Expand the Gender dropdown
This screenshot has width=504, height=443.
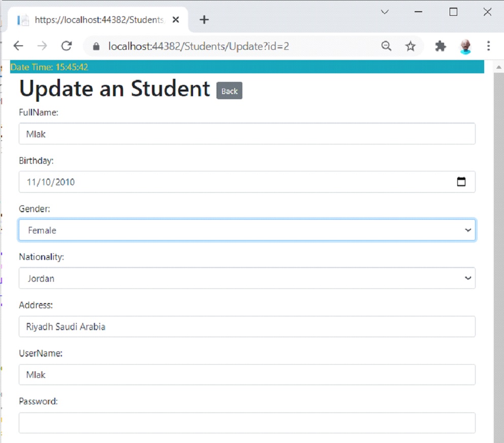(x=247, y=230)
